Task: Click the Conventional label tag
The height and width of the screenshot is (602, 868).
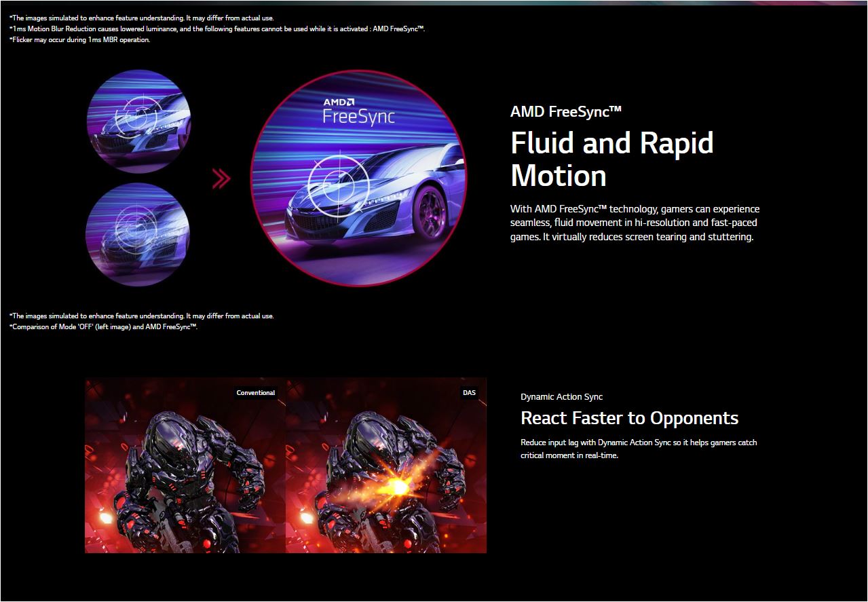Action: 256,393
